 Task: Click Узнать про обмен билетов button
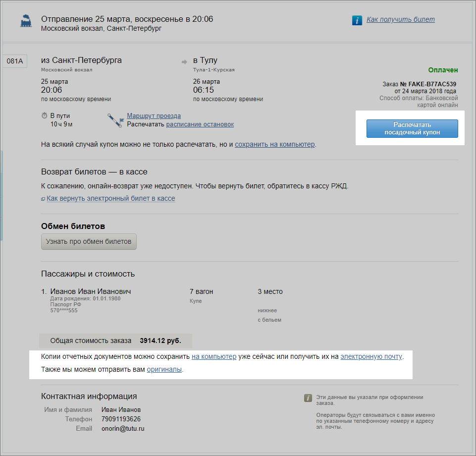coord(89,241)
